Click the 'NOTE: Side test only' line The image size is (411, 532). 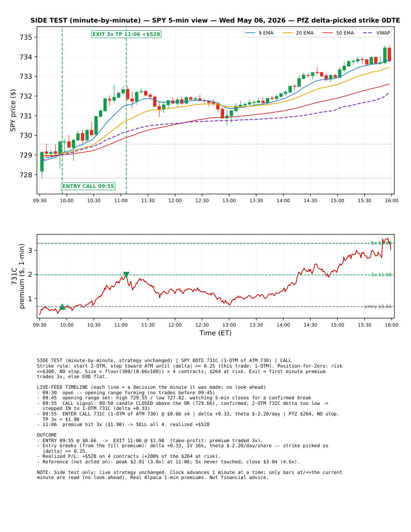pyautogui.click(x=190, y=475)
